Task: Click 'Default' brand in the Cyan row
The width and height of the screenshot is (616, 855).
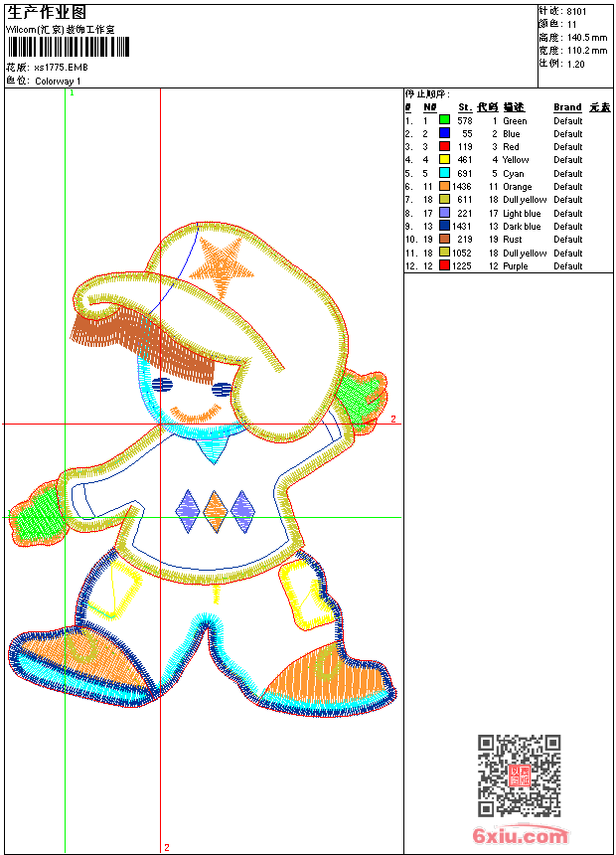Action: (568, 174)
